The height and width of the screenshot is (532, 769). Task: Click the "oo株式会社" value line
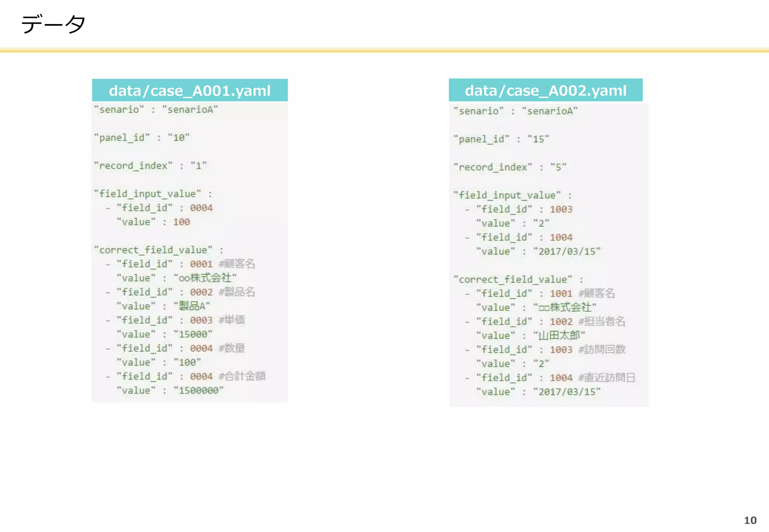[176, 278]
